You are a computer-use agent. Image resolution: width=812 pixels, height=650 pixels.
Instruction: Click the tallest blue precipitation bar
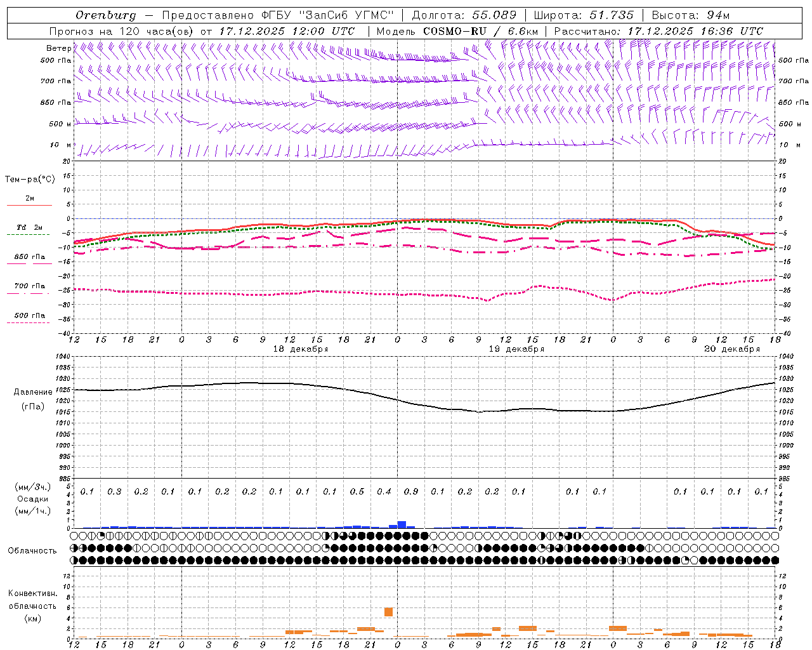tap(402, 525)
